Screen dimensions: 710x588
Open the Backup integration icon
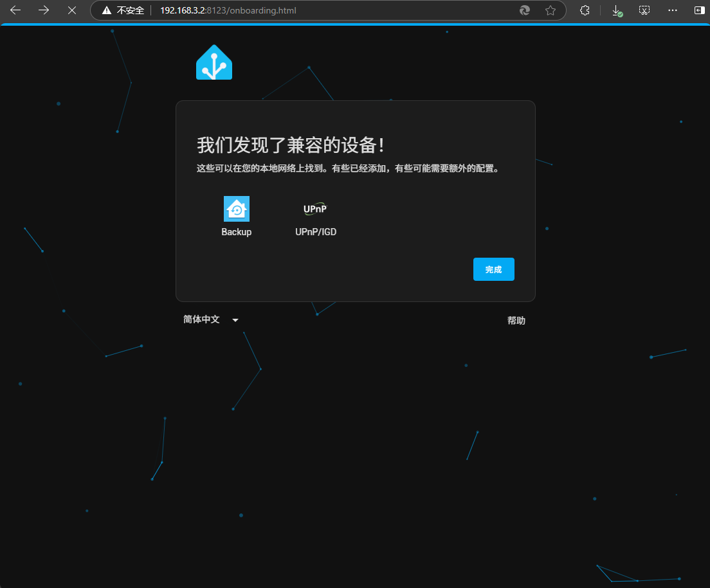pos(236,209)
